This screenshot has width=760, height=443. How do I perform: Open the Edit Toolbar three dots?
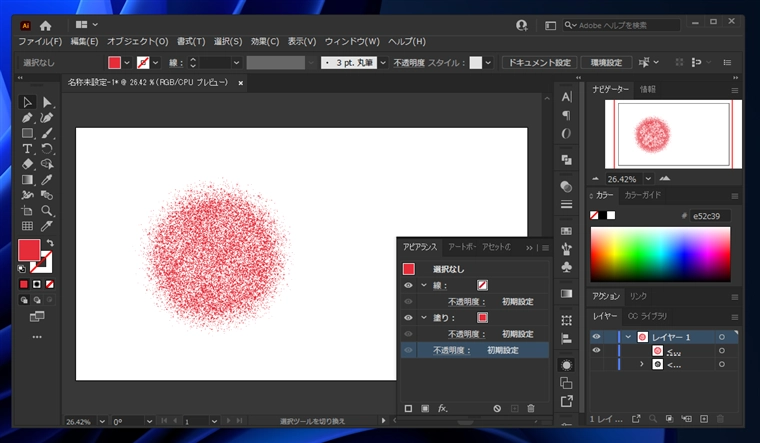tap(37, 337)
